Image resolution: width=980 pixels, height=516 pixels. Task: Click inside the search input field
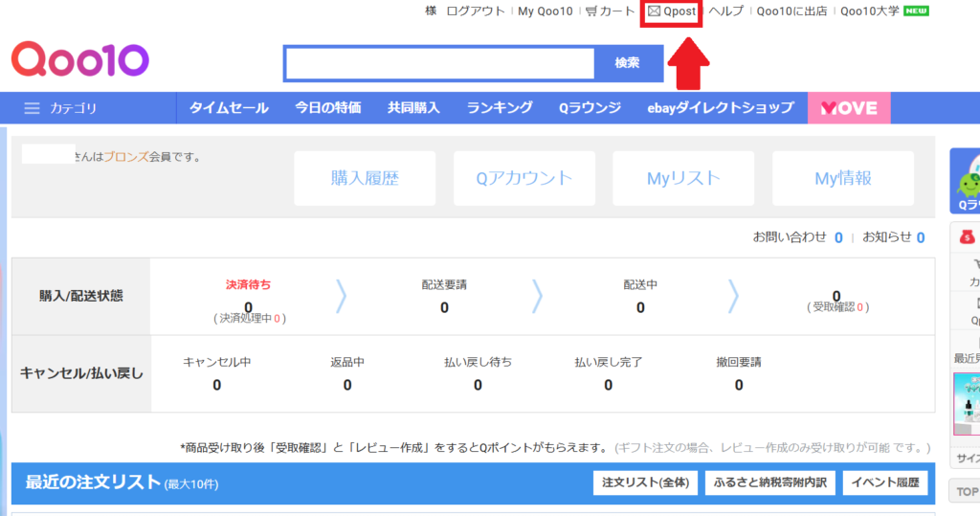[440, 63]
